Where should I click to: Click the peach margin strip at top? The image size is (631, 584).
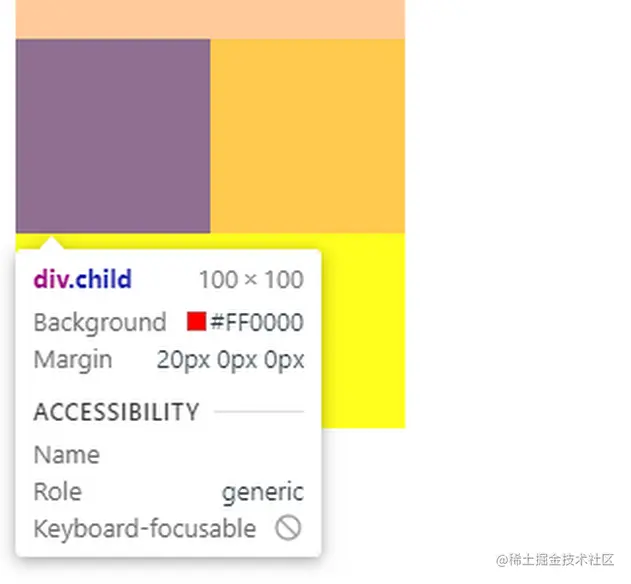pyautogui.click(x=210, y=19)
